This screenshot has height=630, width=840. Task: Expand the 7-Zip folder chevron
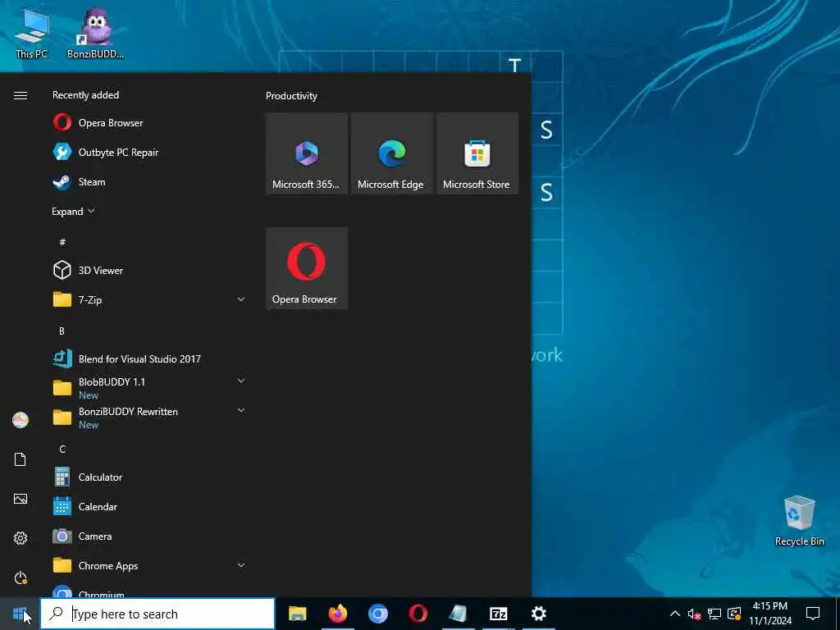point(241,299)
